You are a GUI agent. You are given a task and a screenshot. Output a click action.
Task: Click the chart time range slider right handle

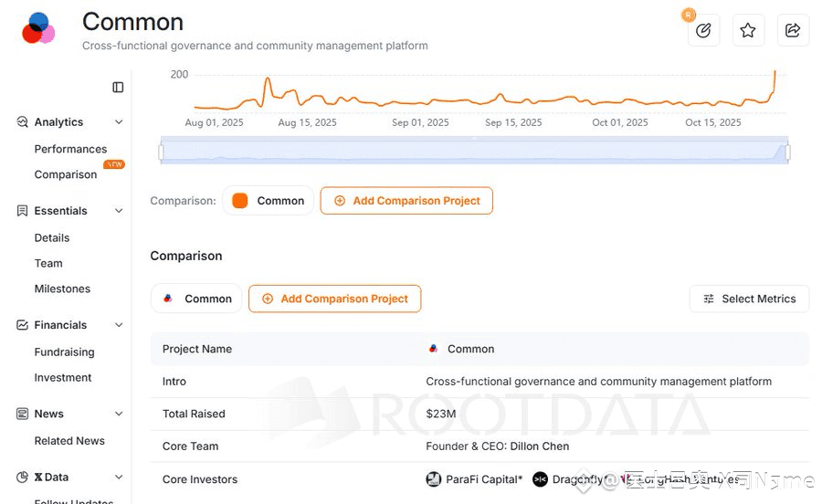(787, 152)
